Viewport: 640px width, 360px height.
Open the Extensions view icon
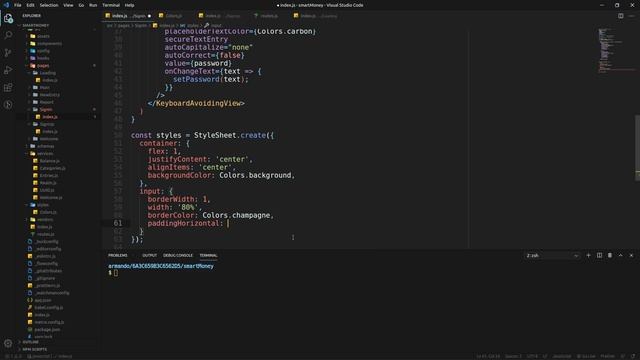(8, 87)
